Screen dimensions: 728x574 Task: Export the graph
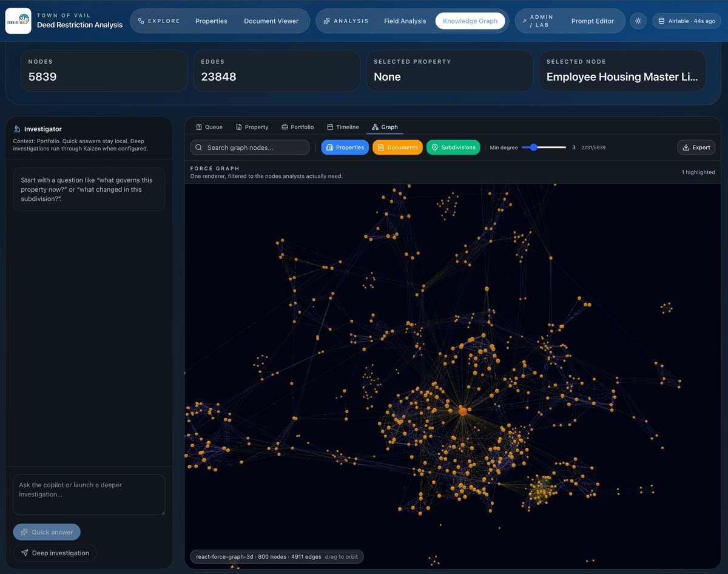696,147
